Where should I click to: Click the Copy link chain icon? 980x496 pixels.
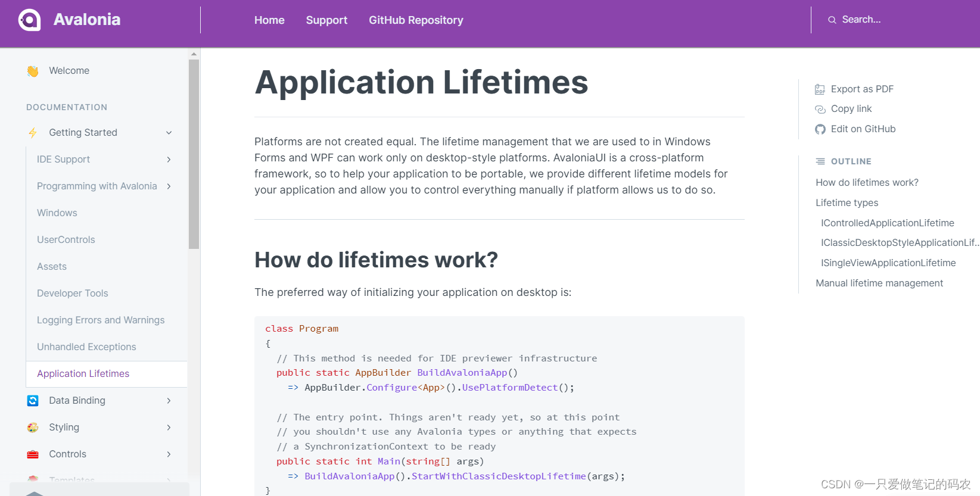tap(820, 109)
